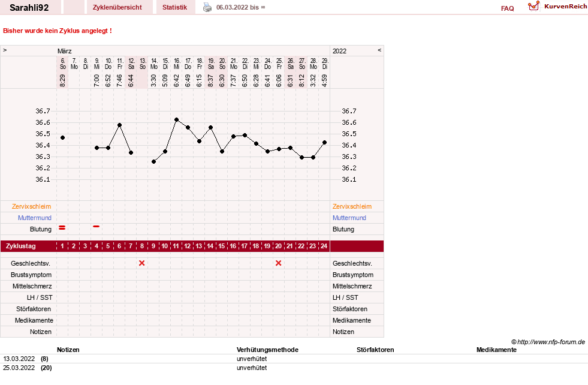
Task: Click the date range 06.03.2022 bis ∞
Action: click(241, 7)
